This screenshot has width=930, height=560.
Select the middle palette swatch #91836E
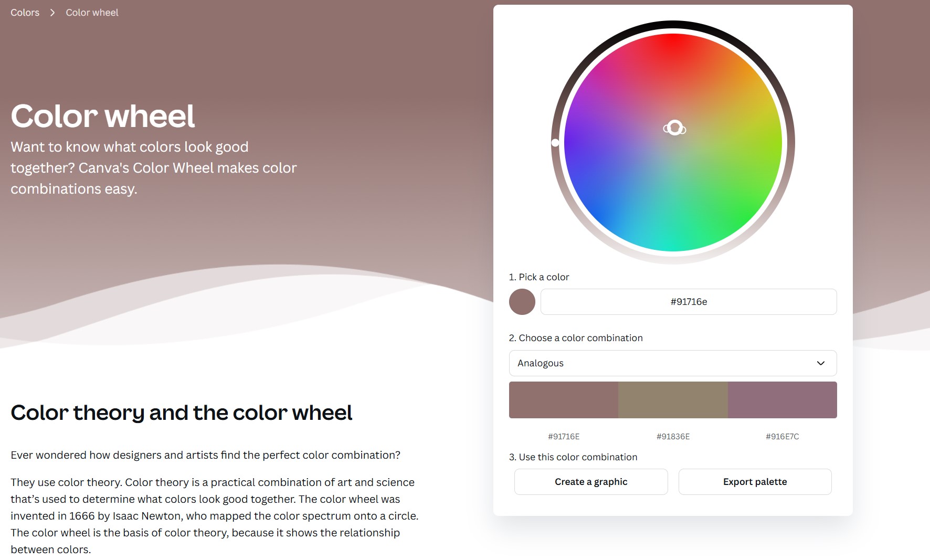(673, 400)
